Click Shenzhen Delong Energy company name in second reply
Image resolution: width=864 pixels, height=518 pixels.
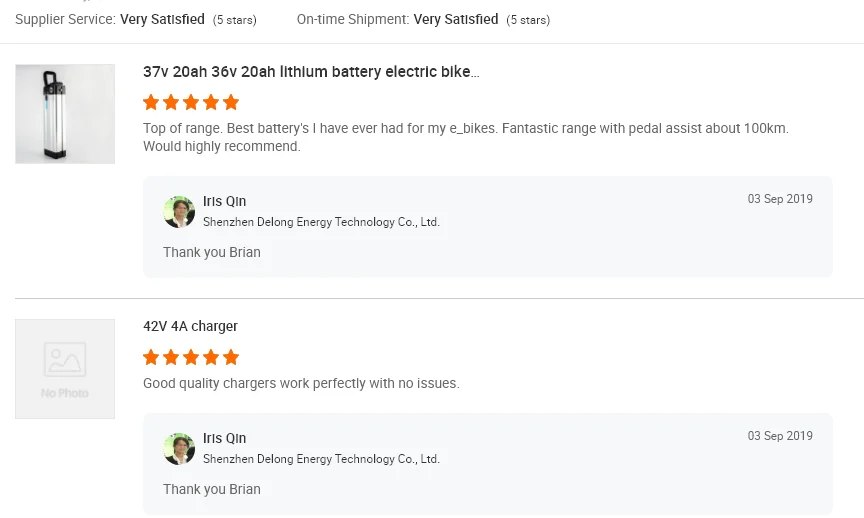click(321, 459)
